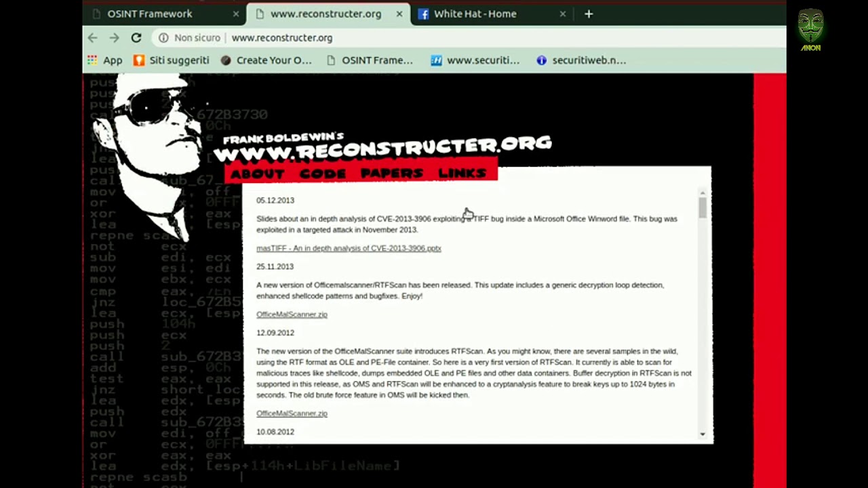Go back to previous page
This screenshot has width=868, height=488.
pos(93,38)
